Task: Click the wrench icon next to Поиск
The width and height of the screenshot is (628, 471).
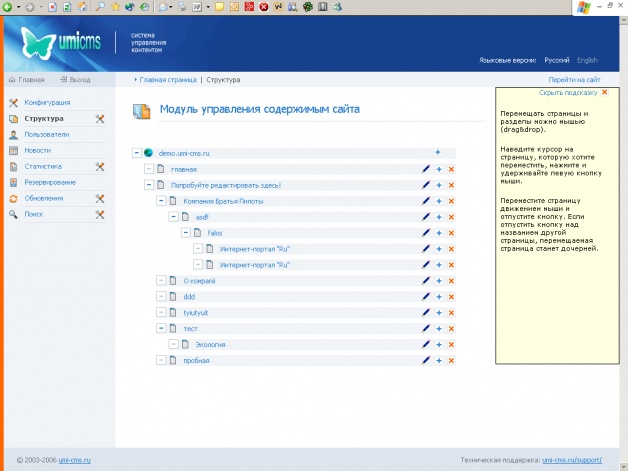Action: pyautogui.click(x=100, y=214)
